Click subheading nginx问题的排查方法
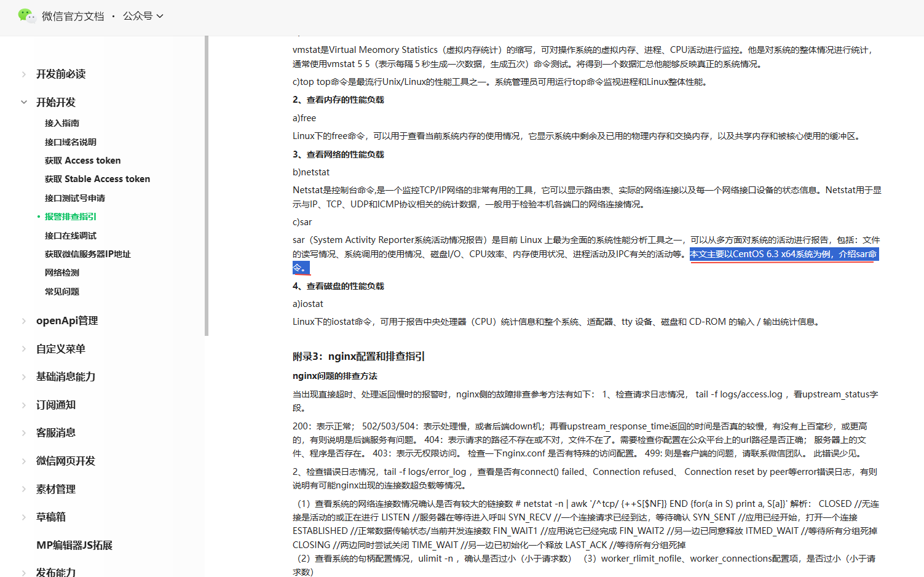Viewport: 924px width, 577px height. coord(335,376)
